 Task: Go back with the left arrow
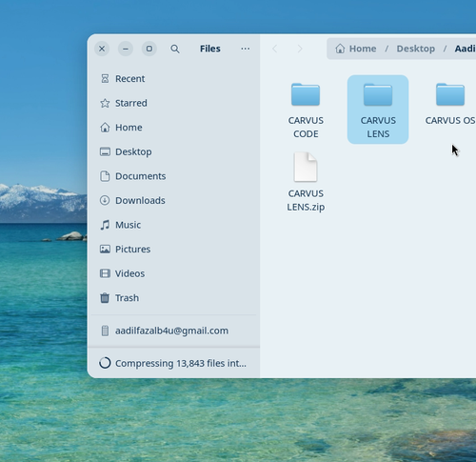point(275,49)
